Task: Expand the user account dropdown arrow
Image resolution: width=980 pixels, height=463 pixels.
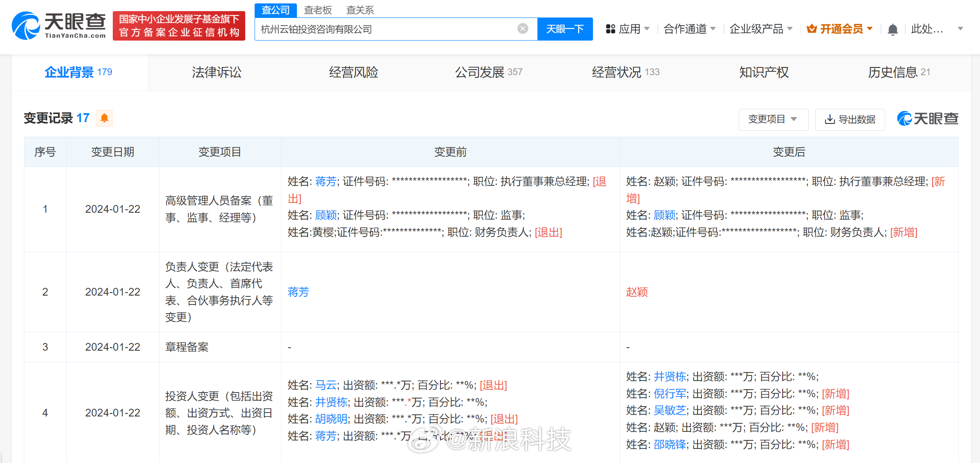Action: click(x=960, y=29)
